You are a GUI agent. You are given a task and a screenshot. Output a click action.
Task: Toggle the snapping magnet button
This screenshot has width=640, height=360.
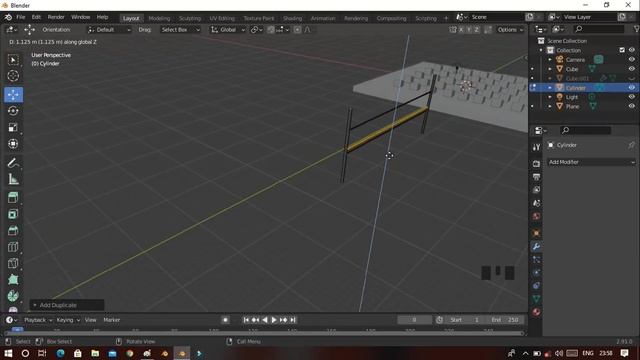point(271,30)
